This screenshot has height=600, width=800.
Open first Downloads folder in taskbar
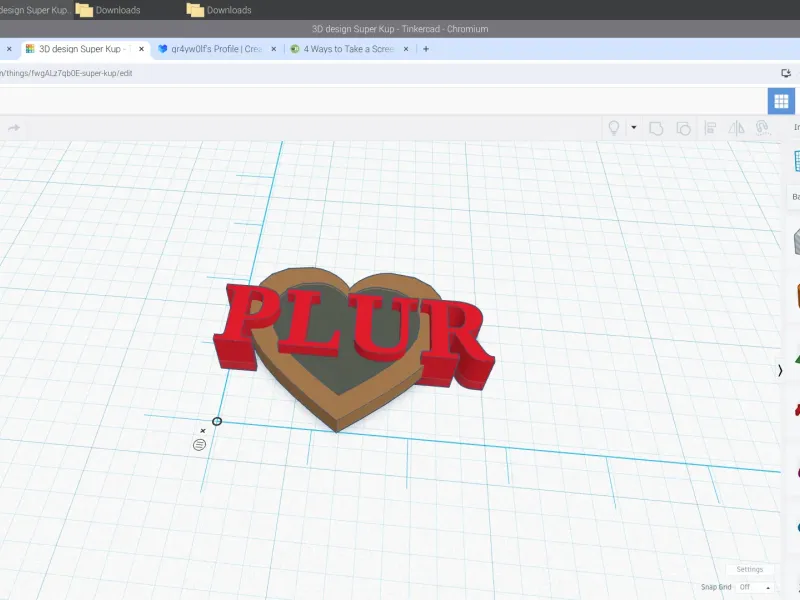point(108,10)
